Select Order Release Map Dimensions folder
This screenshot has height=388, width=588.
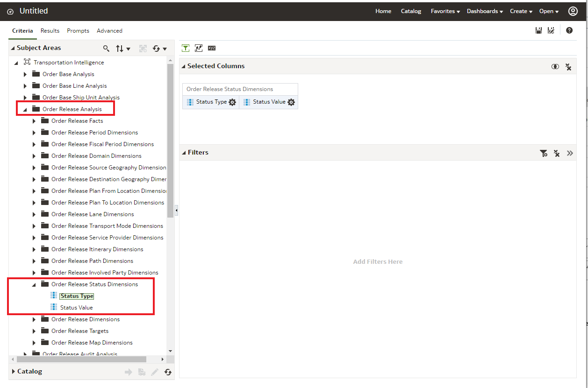pyautogui.click(x=92, y=343)
